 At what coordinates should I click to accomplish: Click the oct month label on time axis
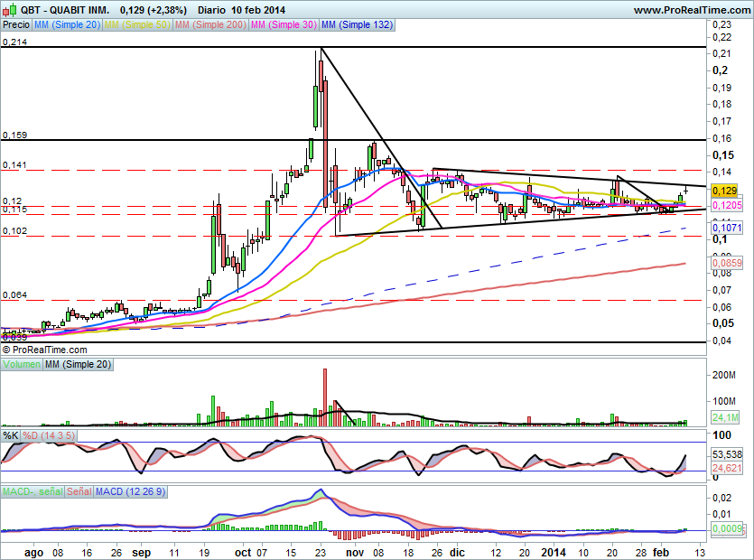click(x=243, y=552)
